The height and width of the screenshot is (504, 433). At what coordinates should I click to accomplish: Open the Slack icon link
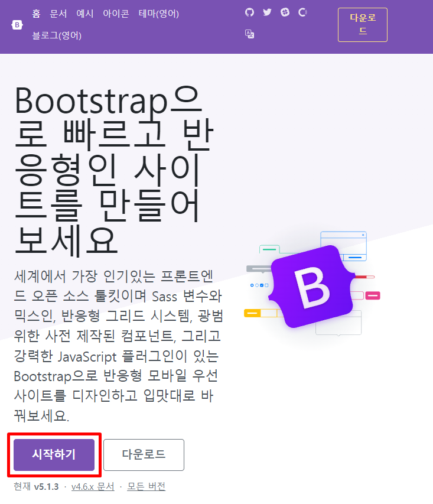pos(285,12)
